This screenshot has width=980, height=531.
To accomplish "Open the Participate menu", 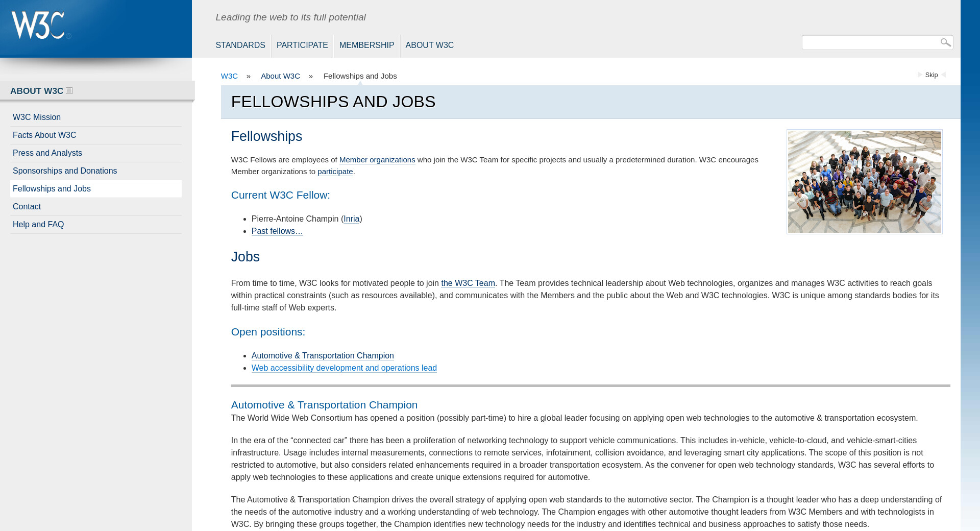I will [x=302, y=45].
